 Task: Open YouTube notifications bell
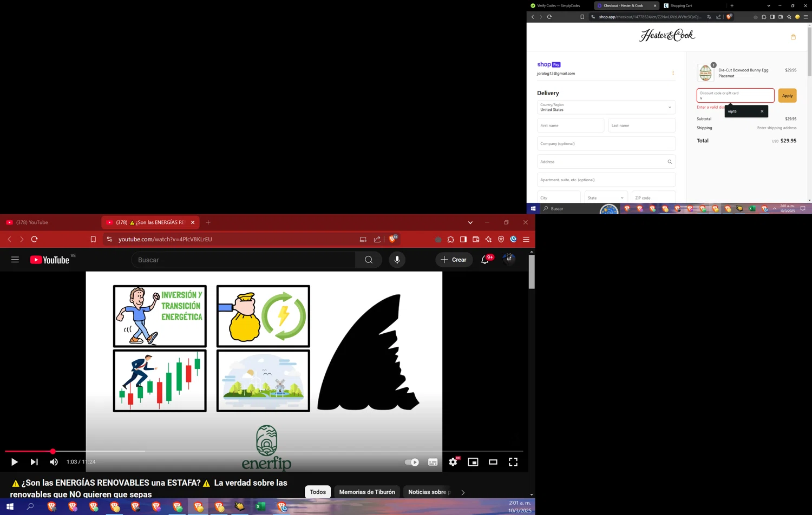tap(485, 260)
